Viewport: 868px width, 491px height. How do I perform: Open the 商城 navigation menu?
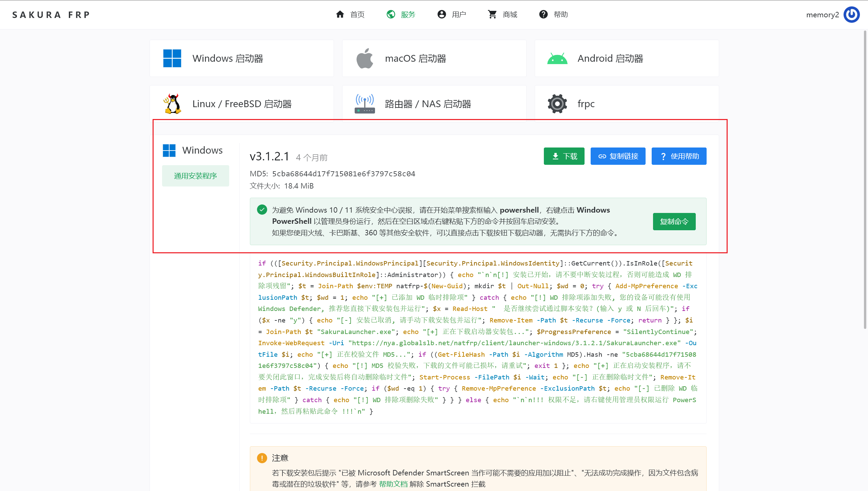pyautogui.click(x=503, y=14)
